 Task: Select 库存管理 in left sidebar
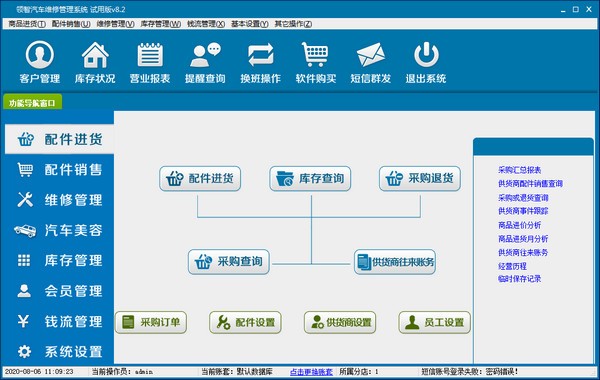click(x=59, y=260)
